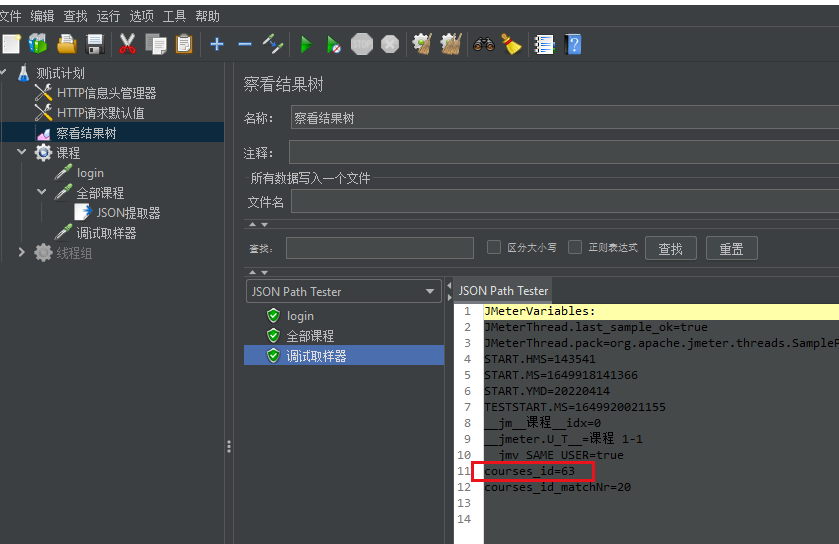Click the Toggle enable/disable icon
This screenshot has height=544, width=839.
[x=273, y=44]
